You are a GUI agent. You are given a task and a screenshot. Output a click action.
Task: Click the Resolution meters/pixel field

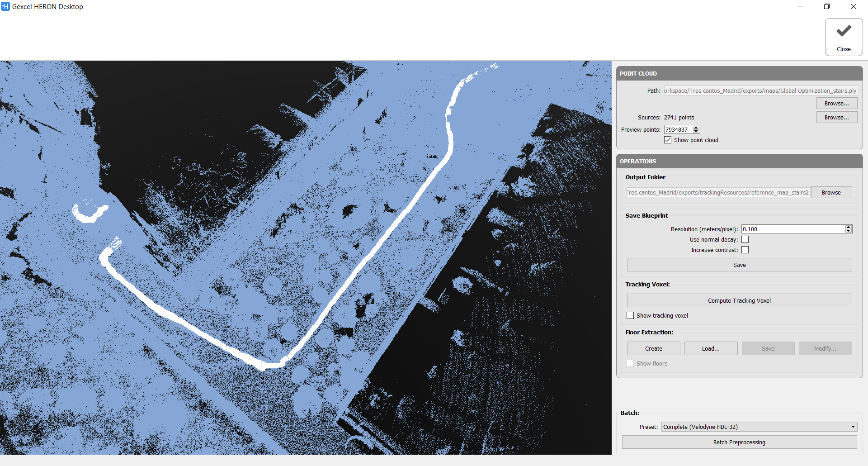793,229
